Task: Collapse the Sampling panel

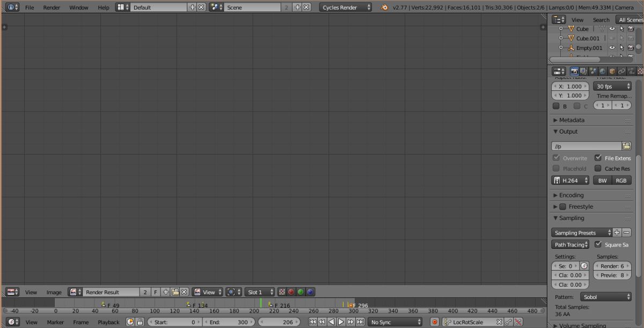Action: pyautogui.click(x=569, y=218)
